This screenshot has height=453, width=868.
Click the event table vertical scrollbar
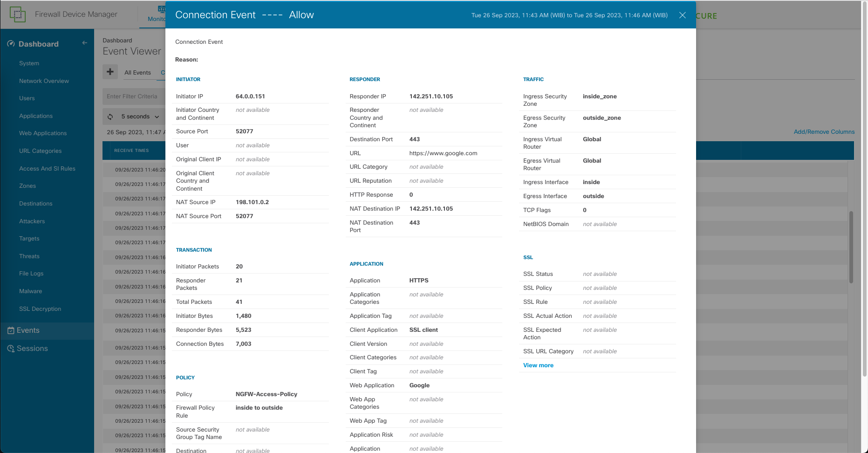851,247
